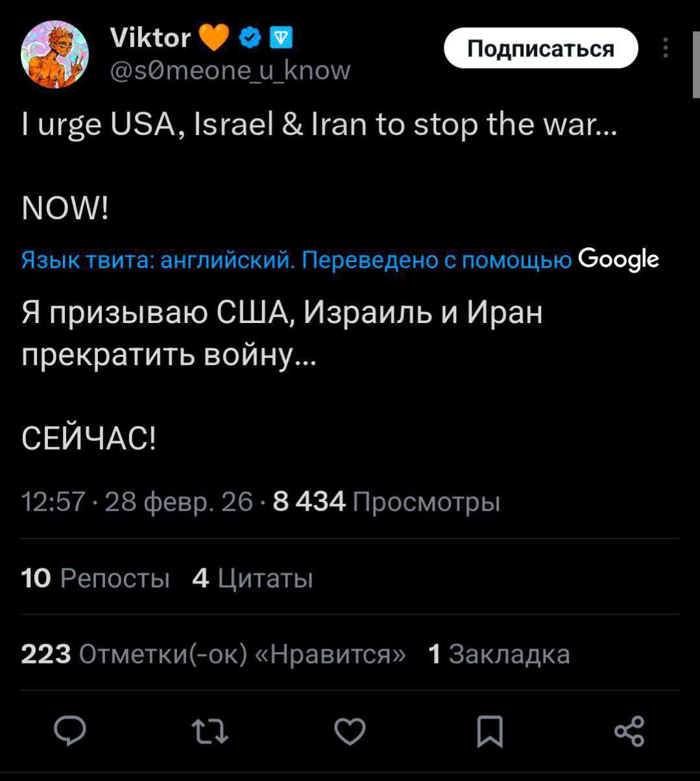
Task: Click the translated Russian tweet text
Action: pos(282,334)
